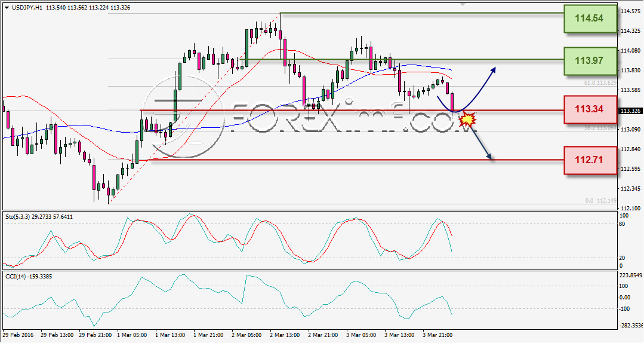Click the gray chart shift triangle at top
644x343 pixels.
pyautogui.click(x=463, y=5)
